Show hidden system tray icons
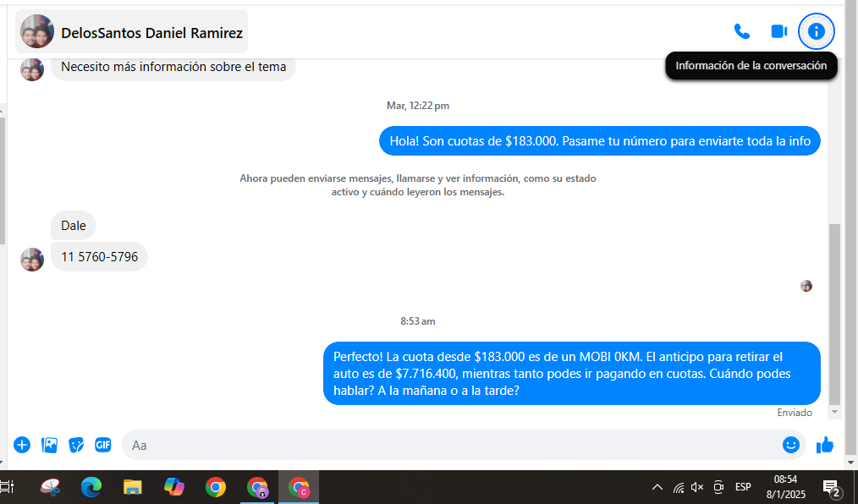858x504 pixels. (657, 487)
